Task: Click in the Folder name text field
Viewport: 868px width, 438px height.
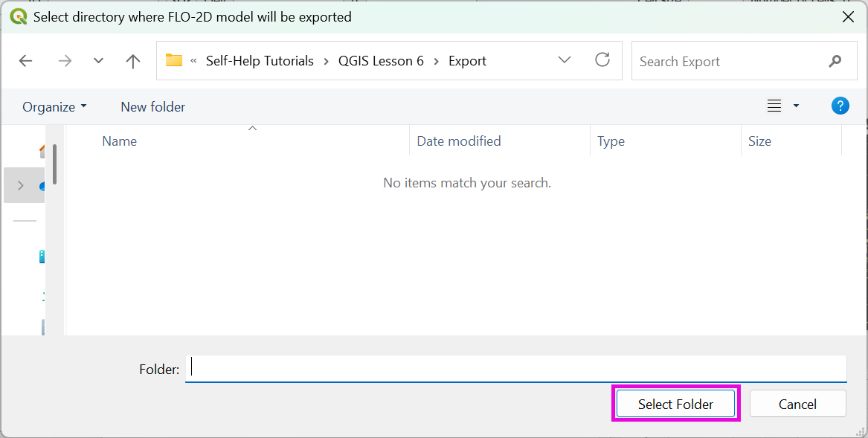Action: coord(515,368)
